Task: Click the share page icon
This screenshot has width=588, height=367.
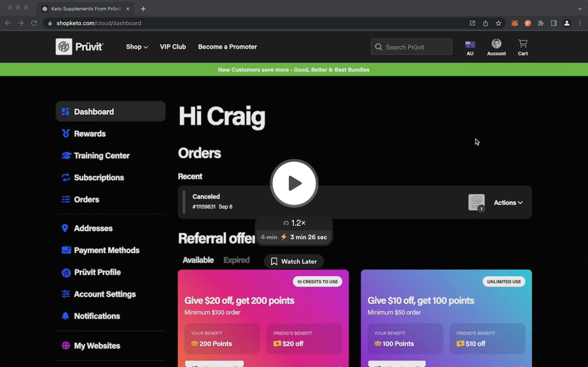Action: click(485, 23)
